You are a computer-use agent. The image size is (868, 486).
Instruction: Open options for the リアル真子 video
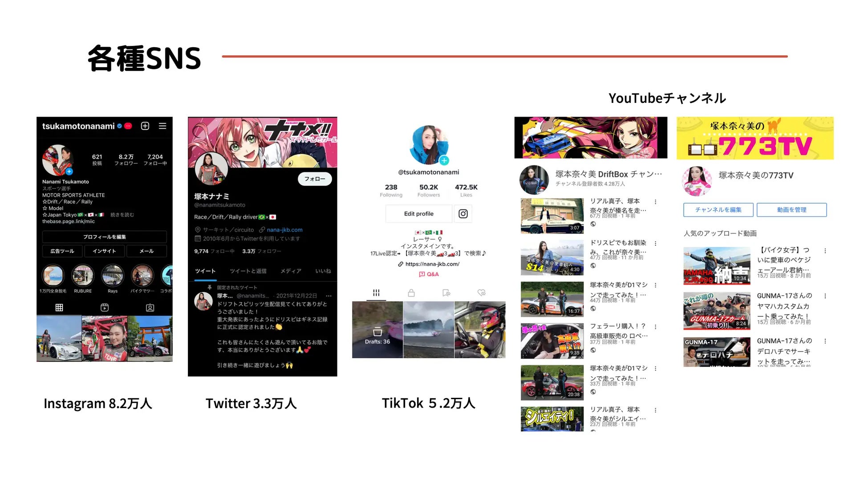[x=655, y=202]
